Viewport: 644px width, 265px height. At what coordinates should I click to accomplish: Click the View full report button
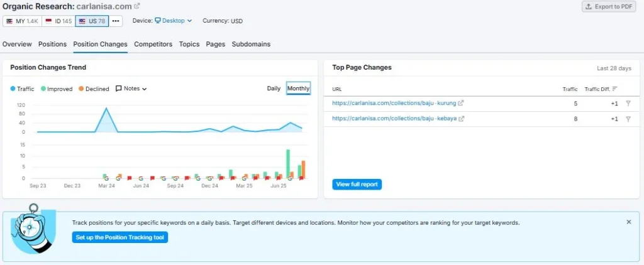(357, 184)
